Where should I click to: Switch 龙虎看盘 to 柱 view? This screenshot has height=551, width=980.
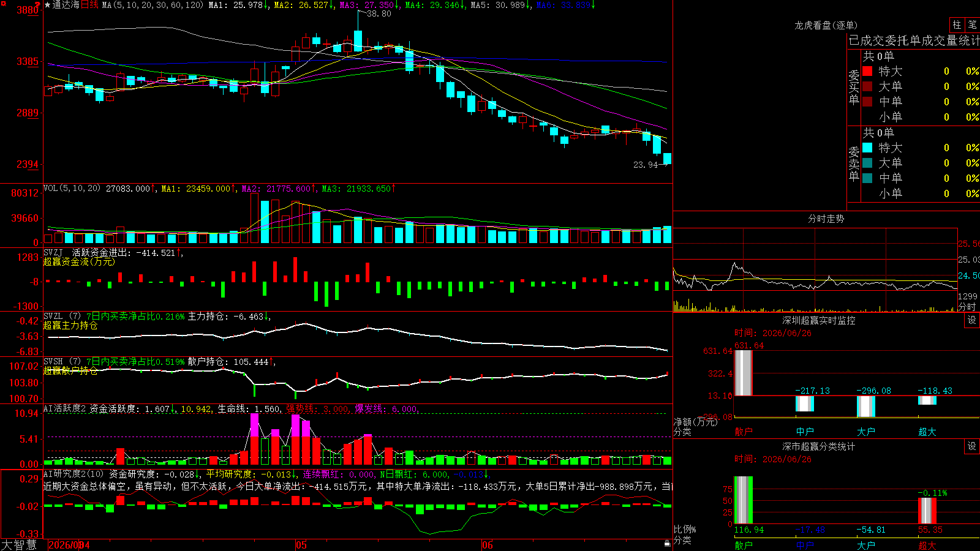[x=957, y=24]
